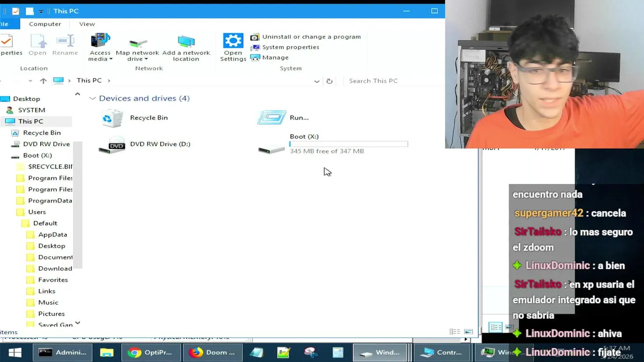The height and width of the screenshot is (362, 644).
Task: Click the Manage ribbon button
Action: coord(270,57)
